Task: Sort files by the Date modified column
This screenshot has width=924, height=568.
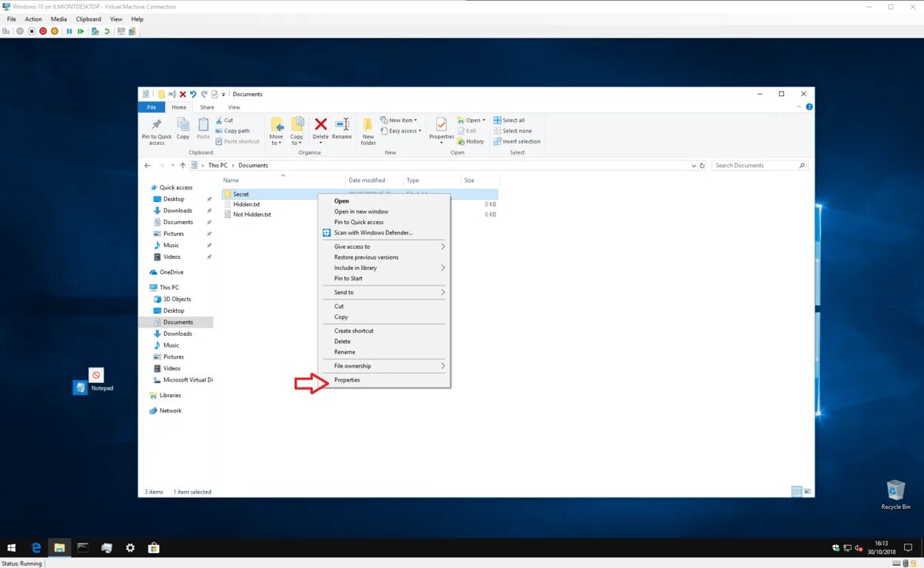Action: (368, 180)
